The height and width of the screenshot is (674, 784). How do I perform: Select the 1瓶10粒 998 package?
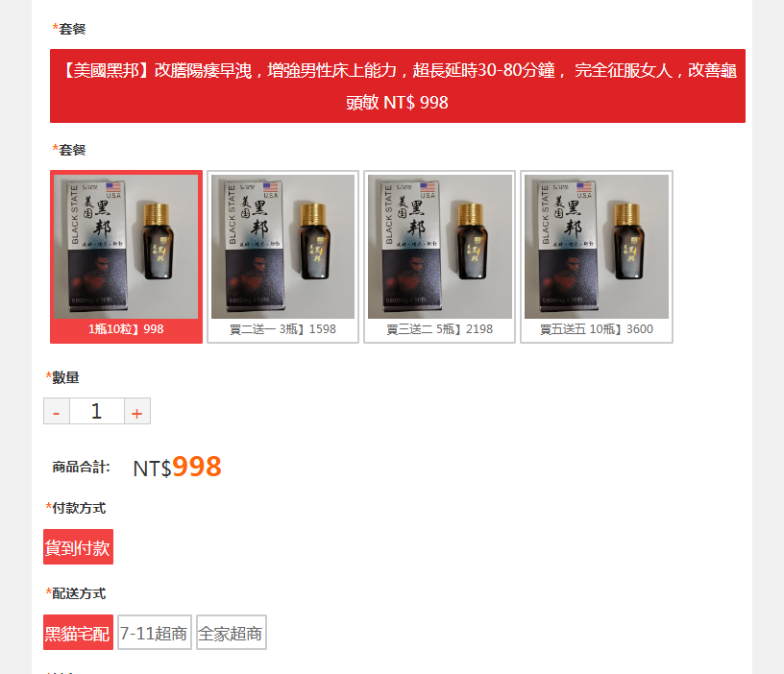click(x=126, y=256)
